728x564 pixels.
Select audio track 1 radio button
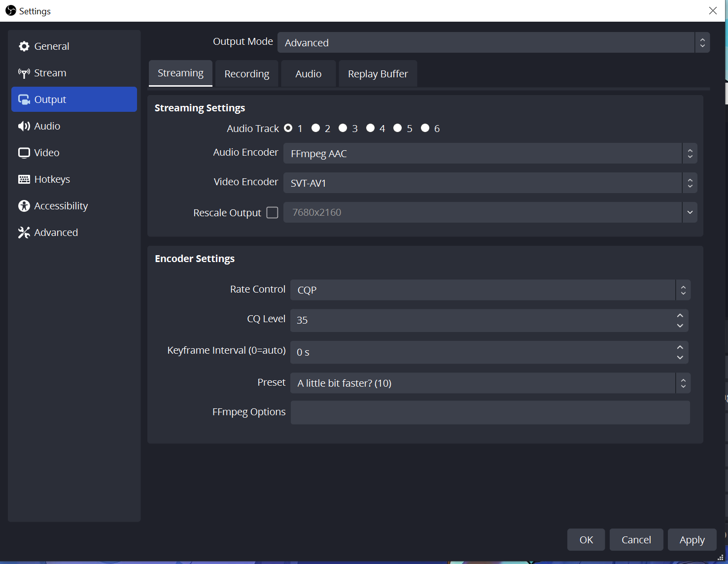(288, 128)
